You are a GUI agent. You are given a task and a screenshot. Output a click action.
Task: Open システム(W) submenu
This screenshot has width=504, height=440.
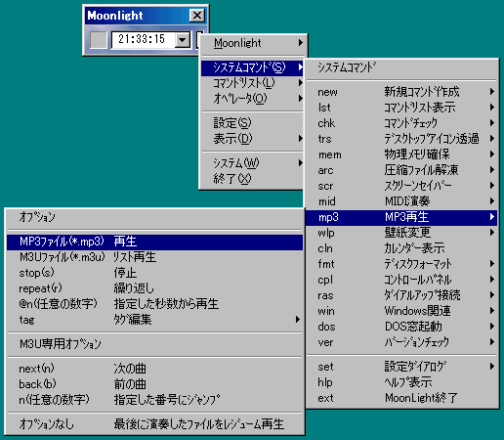tap(253, 162)
